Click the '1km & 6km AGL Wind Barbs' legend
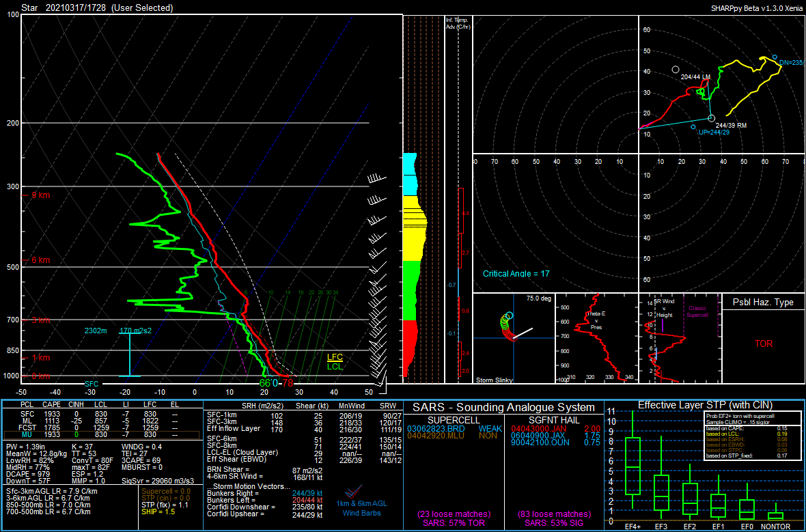Viewport: 806px width, 532px height. click(x=362, y=508)
